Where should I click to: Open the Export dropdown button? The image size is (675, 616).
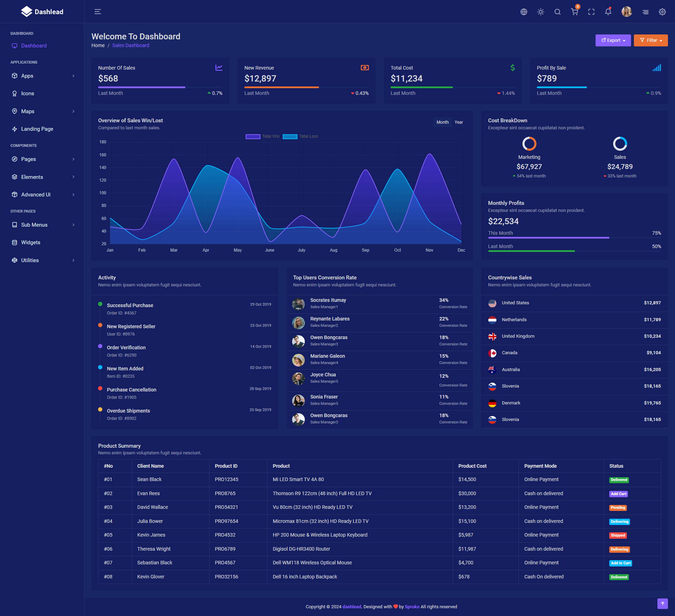click(x=613, y=40)
